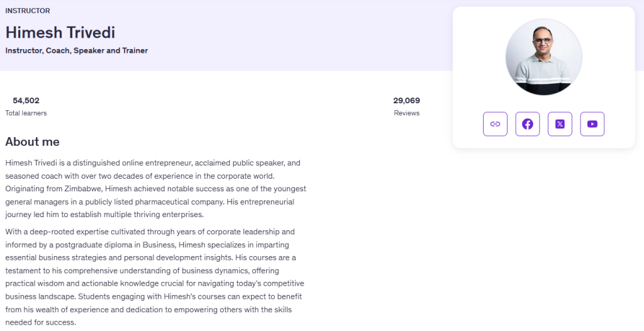Visit the instructor's X (Twitter) page

[560, 124]
